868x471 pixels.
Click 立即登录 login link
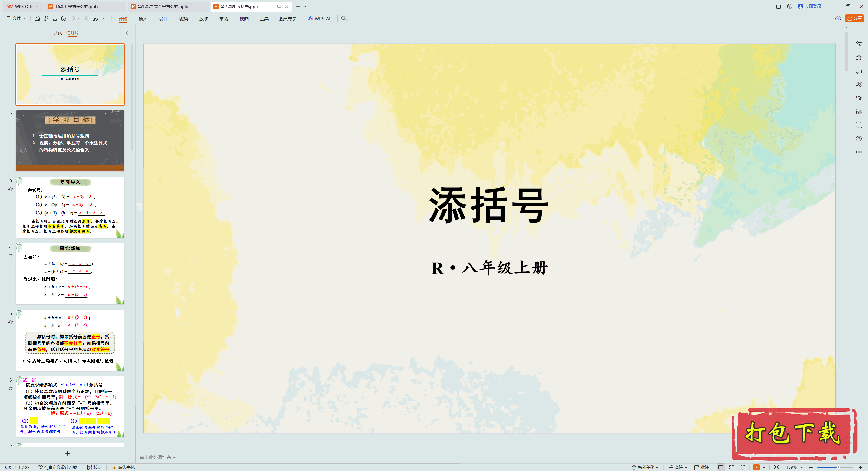[810, 6]
